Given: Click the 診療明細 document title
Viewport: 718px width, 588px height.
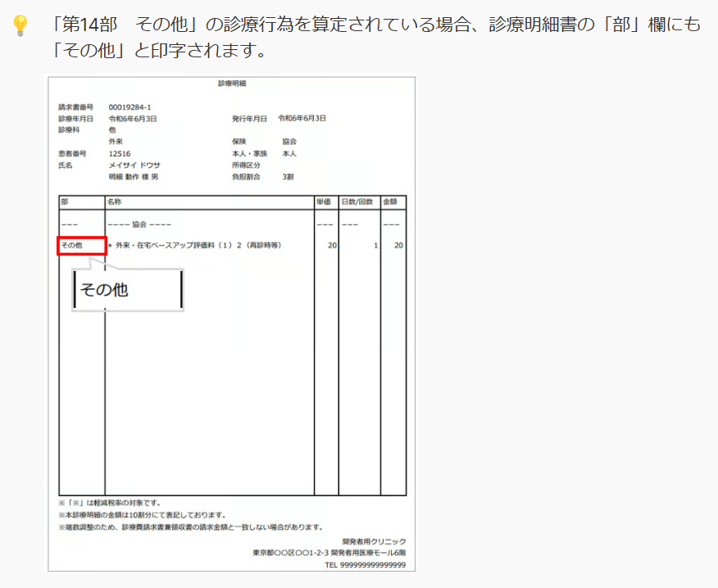Looking at the screenshot, I should point(232,84).
